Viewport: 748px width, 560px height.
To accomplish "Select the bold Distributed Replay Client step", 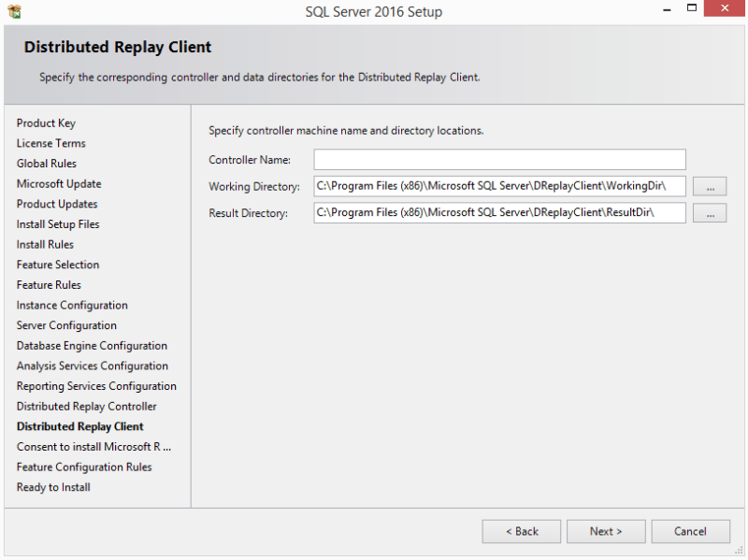I will coord(80,426).
